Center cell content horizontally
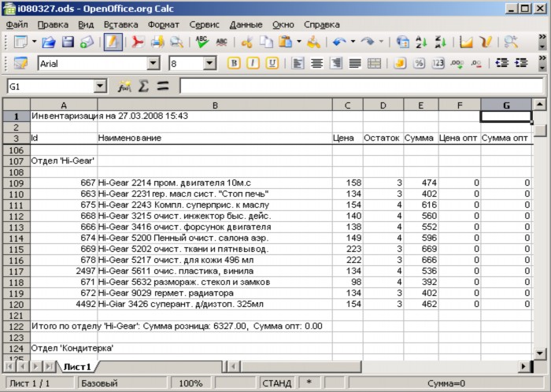 click(x=316, y=64)
